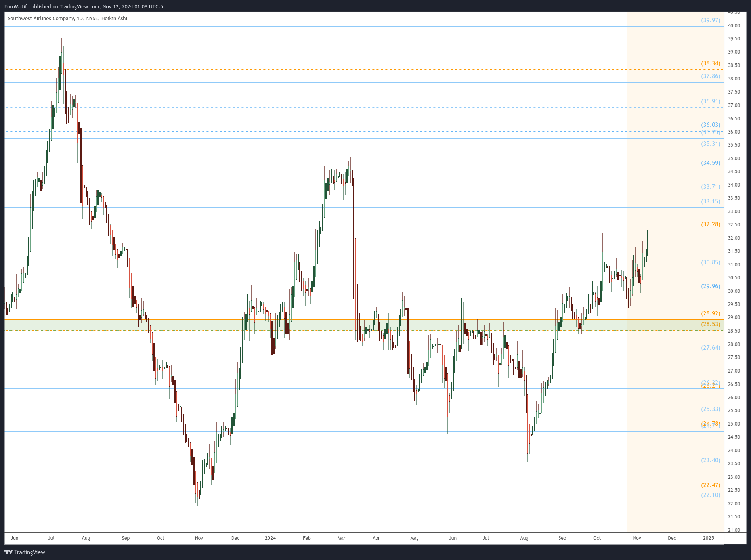Screen dimensions: 751x560
Task: Select the green support zone near 28.53
Action: [364, 325]
